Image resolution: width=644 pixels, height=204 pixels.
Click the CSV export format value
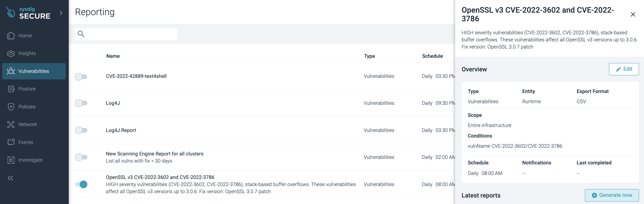(581, 102)
